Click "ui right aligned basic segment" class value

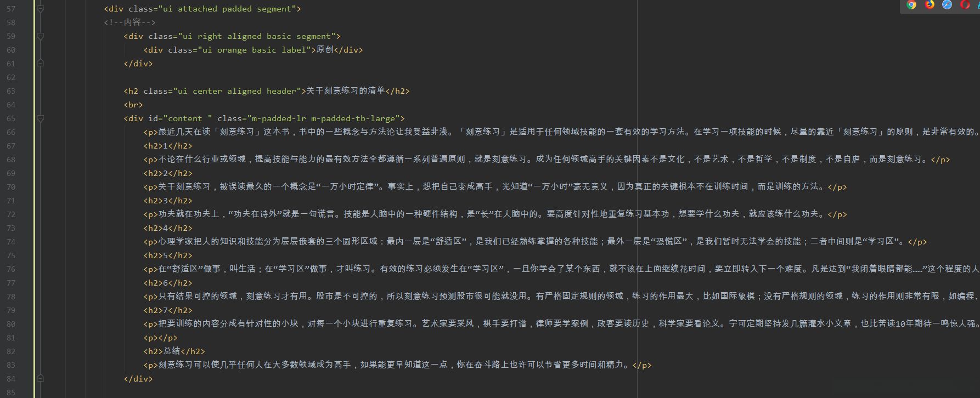click(x=257, y=36)
